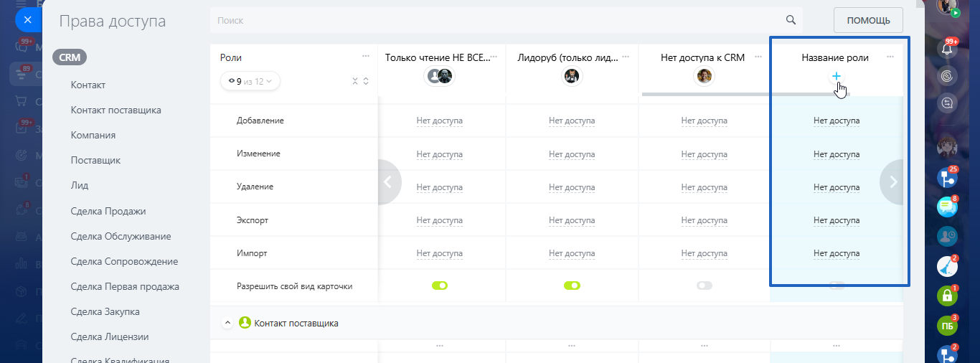Close the access rights panel with X
980x363 pixels.
[27, 20]
